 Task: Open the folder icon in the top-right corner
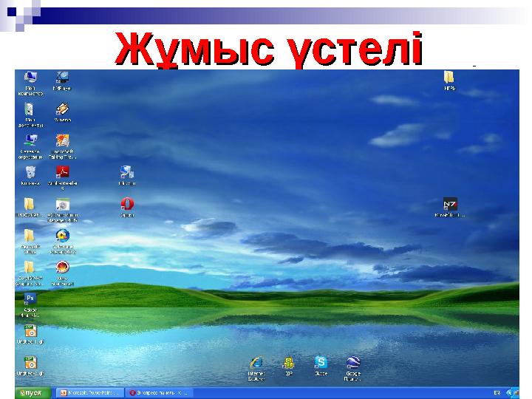(449, 78)
